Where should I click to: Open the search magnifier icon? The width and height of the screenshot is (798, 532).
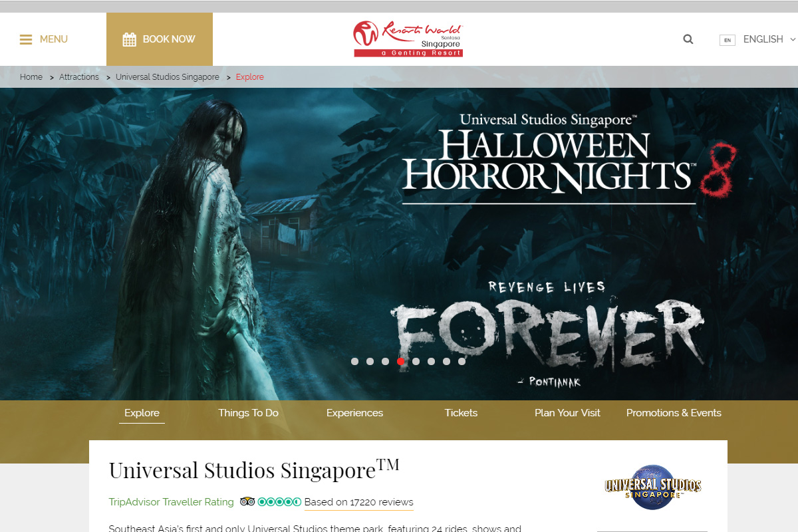pyautogui.click(x=688, y=39)
